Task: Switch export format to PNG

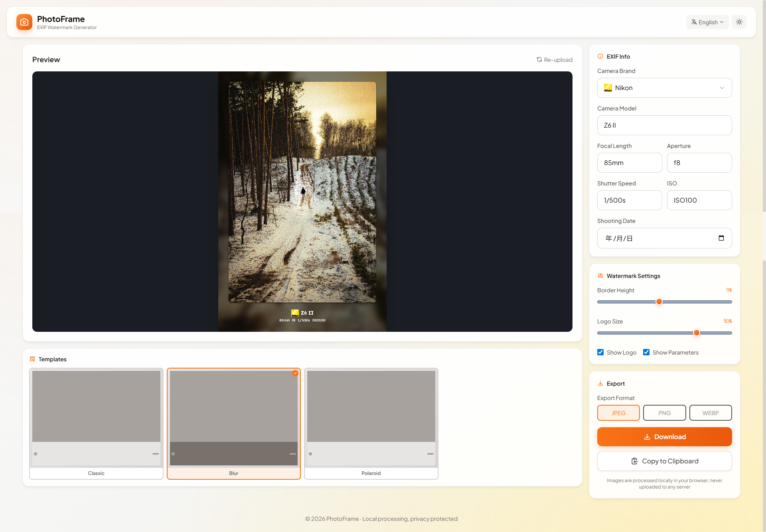Action: tap(664, 413)
